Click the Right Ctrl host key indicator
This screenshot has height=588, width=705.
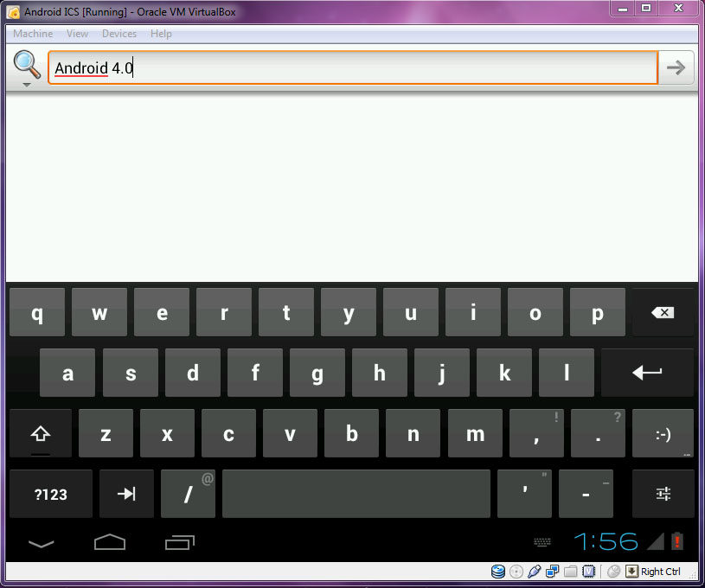(x=653, y=572)
